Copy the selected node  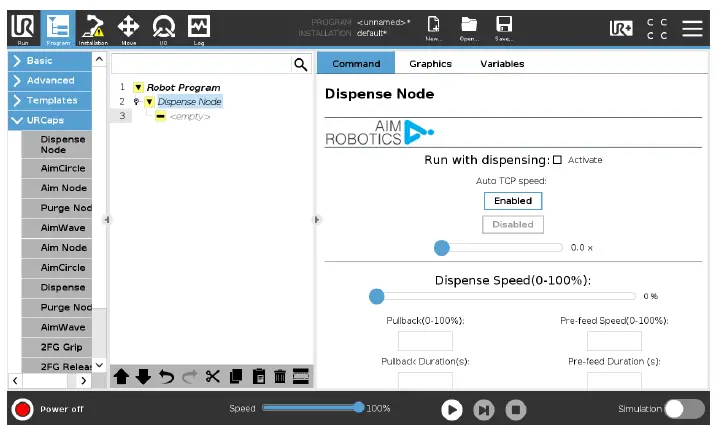click(236, 377)
